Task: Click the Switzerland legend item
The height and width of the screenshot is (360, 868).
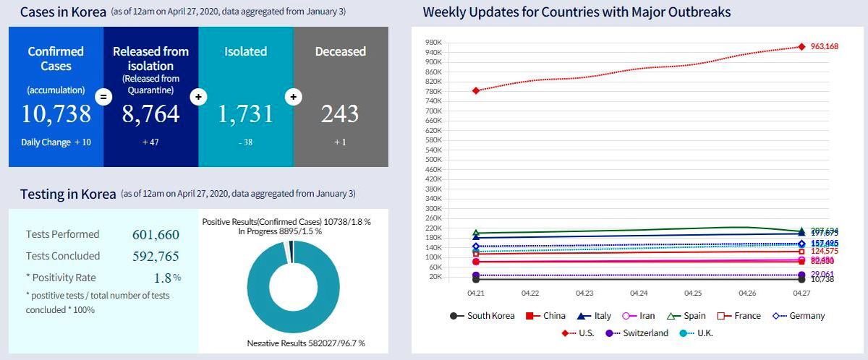Action: tap(636, 333)
